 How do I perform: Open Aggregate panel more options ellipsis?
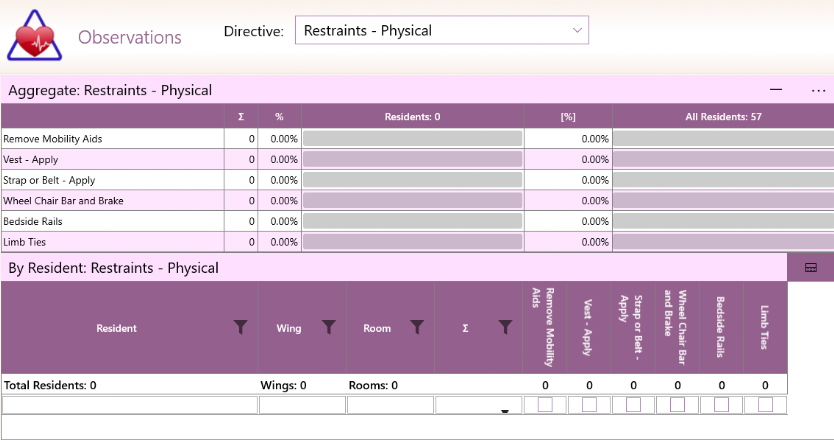click(x=818, y=90)
